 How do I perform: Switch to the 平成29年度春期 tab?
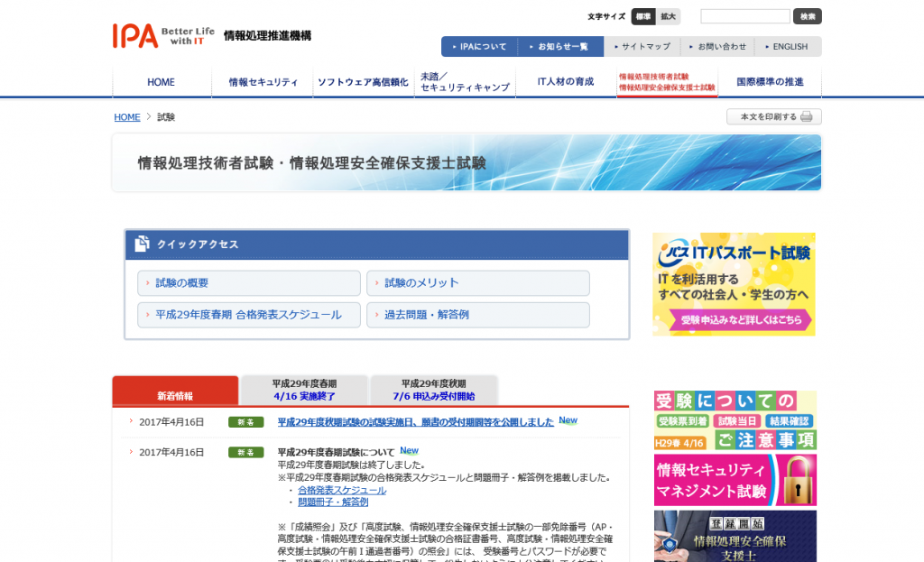(304, 390)
